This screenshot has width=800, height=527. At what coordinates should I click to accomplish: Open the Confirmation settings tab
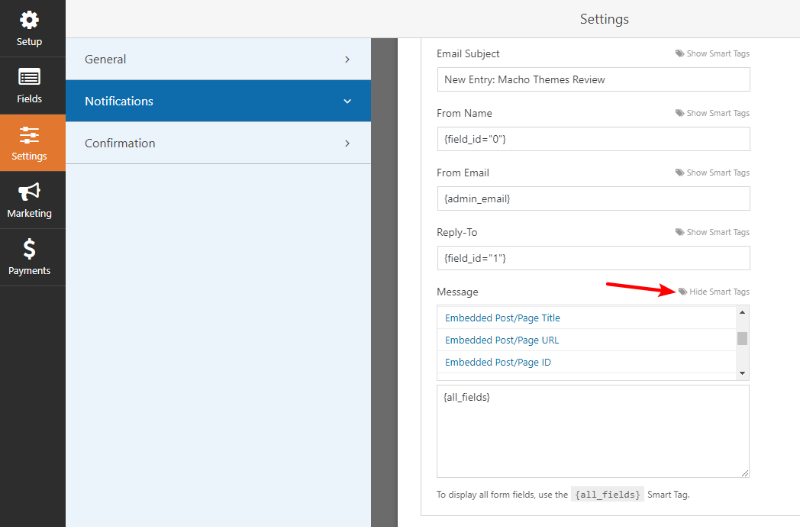[x=218, y=143]
